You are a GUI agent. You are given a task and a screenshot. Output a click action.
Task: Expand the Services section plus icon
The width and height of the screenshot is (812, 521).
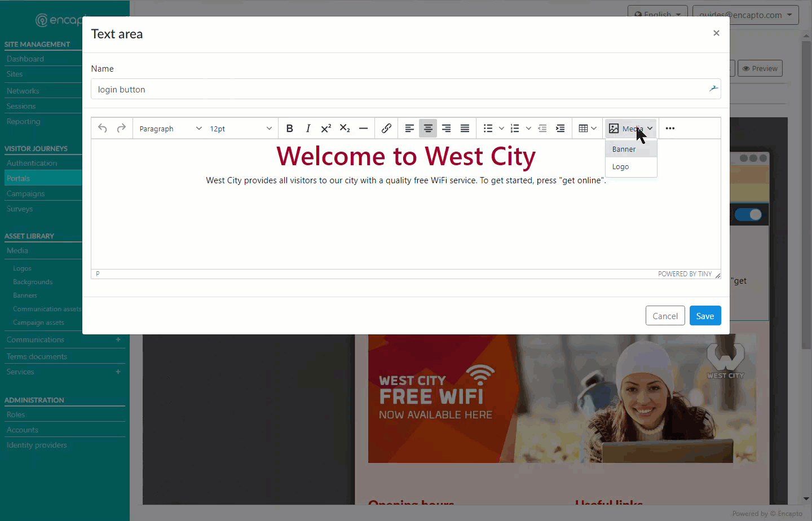tap(118, 372)
